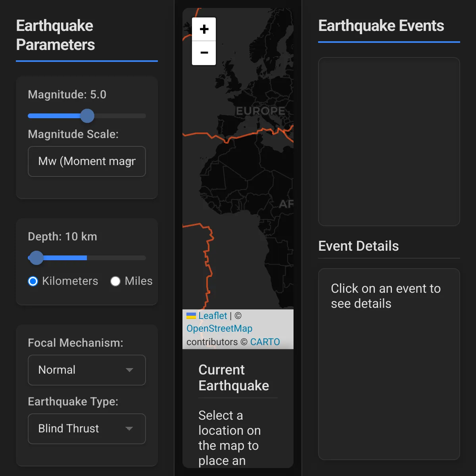Screen dimensions: 476x476
Task: Select the Kilometers radio button
Action: (x=33, y=281)
